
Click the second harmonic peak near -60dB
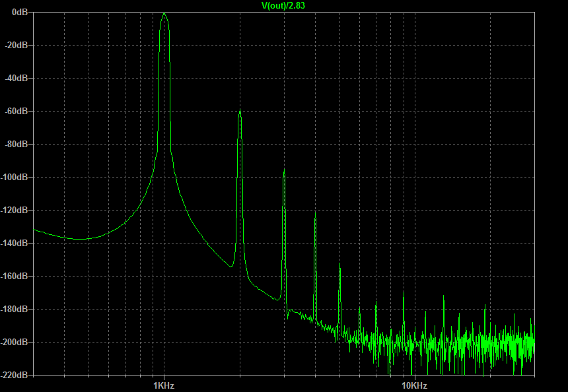coord(240,110)
